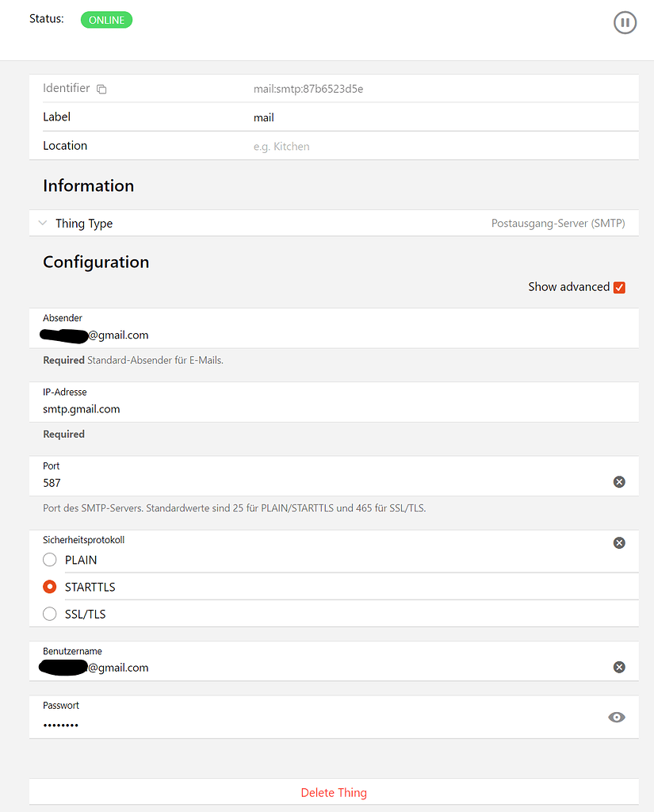
Task: Pause the mail SMTP thing
Action: point(625,22)
